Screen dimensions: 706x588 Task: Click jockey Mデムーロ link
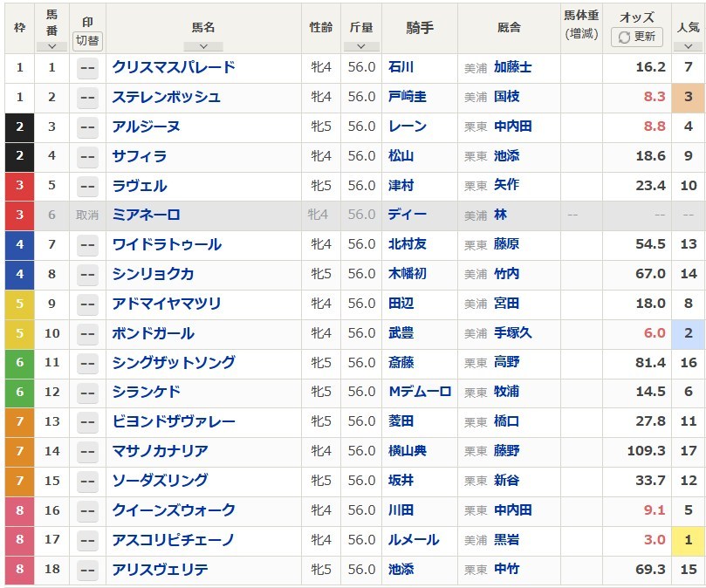point(420,392)
